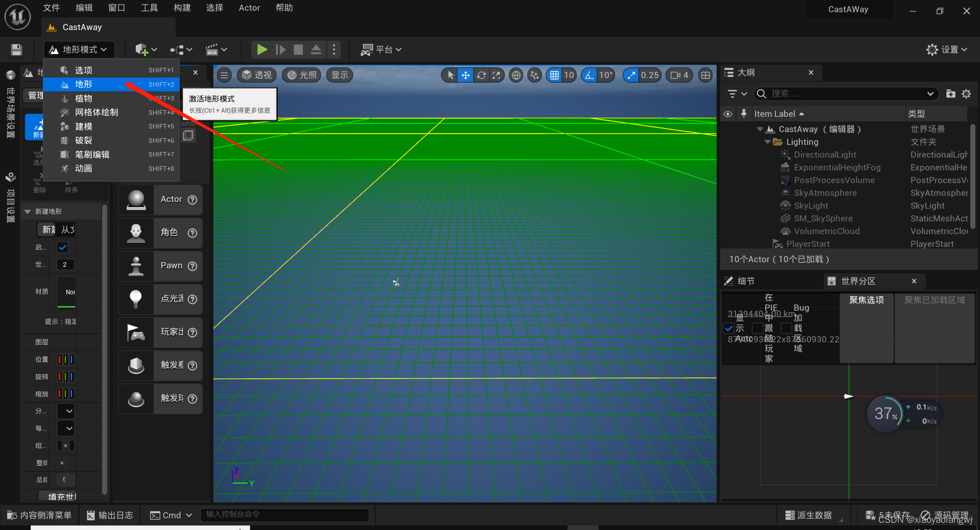Choose 地形 landscape mode in the list
The height and width of the screenshot is (530, 980).
(x=111, y=84)
